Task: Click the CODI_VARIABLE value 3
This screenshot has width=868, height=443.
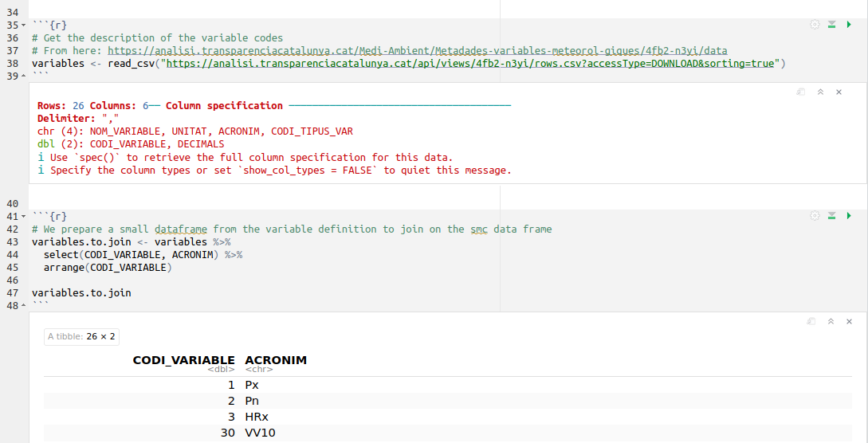Action: point(231,417)
